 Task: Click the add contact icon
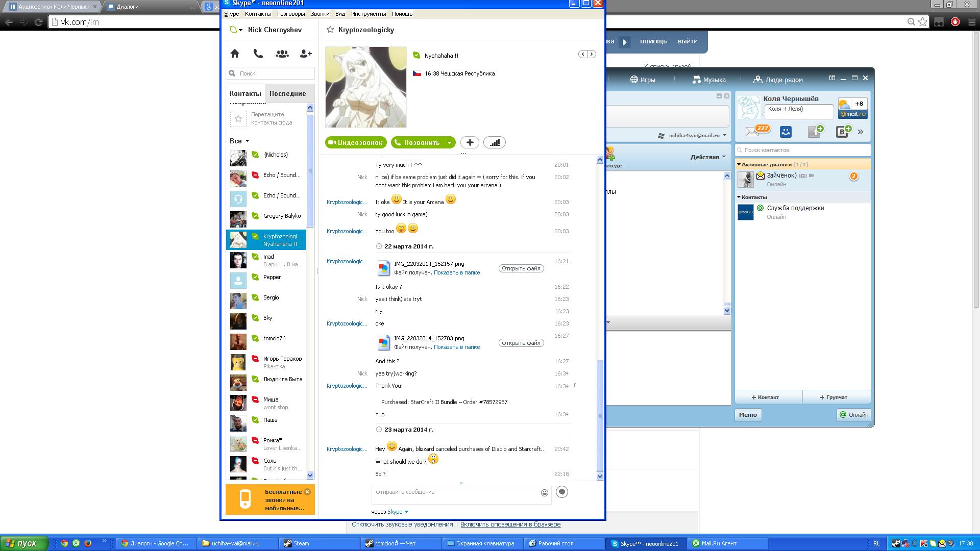(x=306, y=54)
